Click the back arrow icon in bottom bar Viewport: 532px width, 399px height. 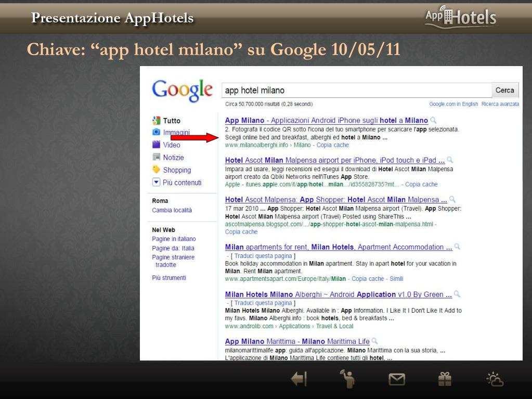click(299, 379)
